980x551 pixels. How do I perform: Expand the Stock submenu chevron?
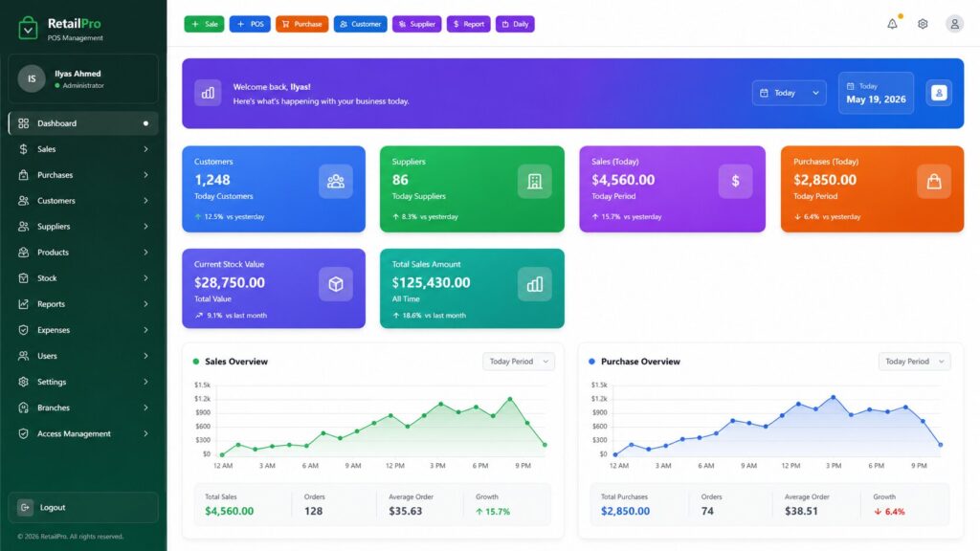pos(145,278)
